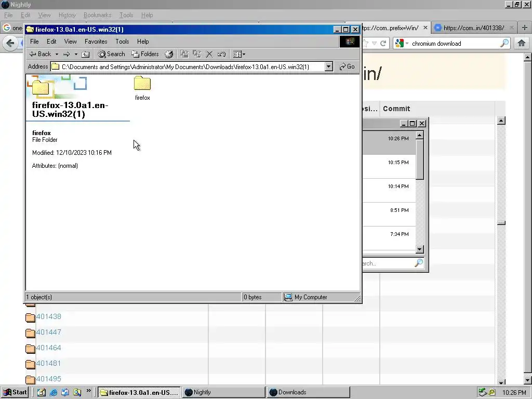This screenshot has height=399, width=532.
Task: Click the page table scroll up arrow
Action: (501, 121)
